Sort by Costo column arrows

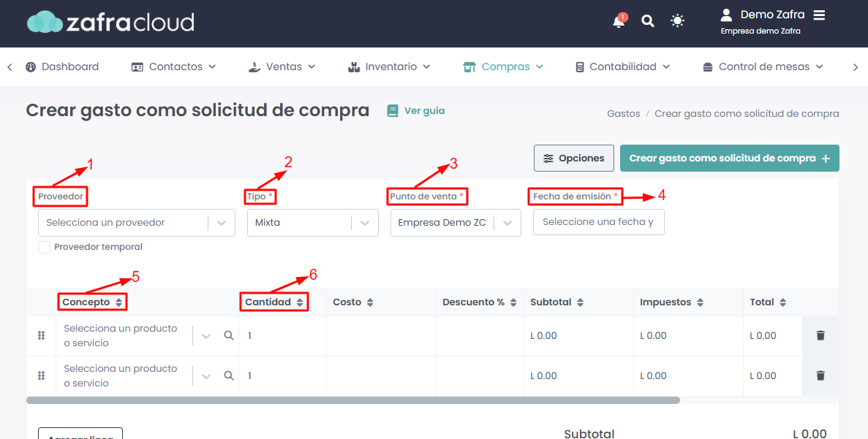370,302
